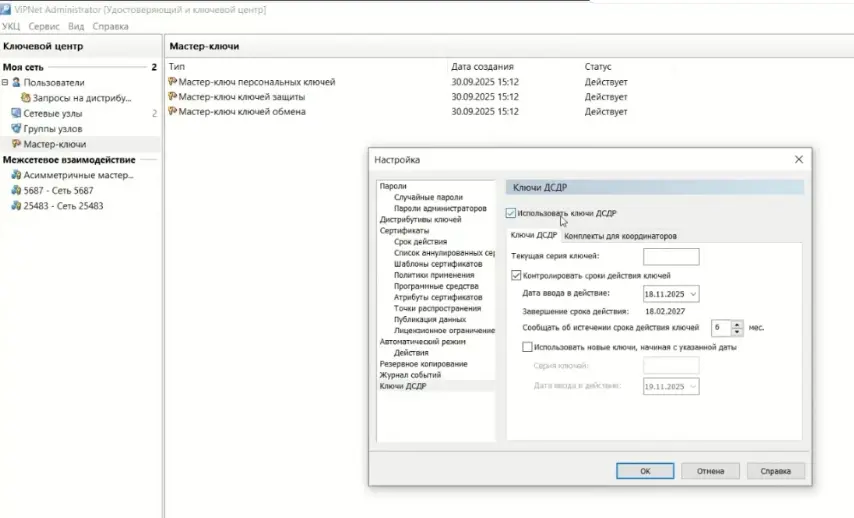This screenshot has width=854, height=518.
Task: Click the Группы узлов icon
Action: 16,129
